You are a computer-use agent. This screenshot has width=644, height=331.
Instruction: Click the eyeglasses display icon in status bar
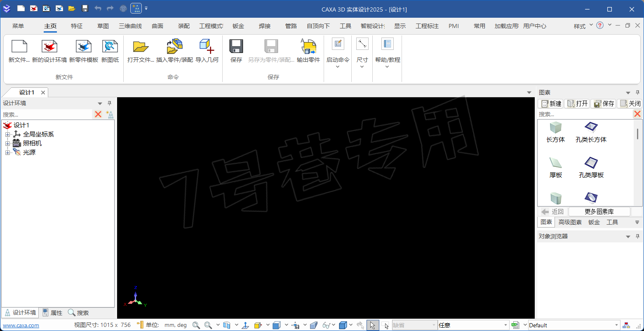pos(326,325)
